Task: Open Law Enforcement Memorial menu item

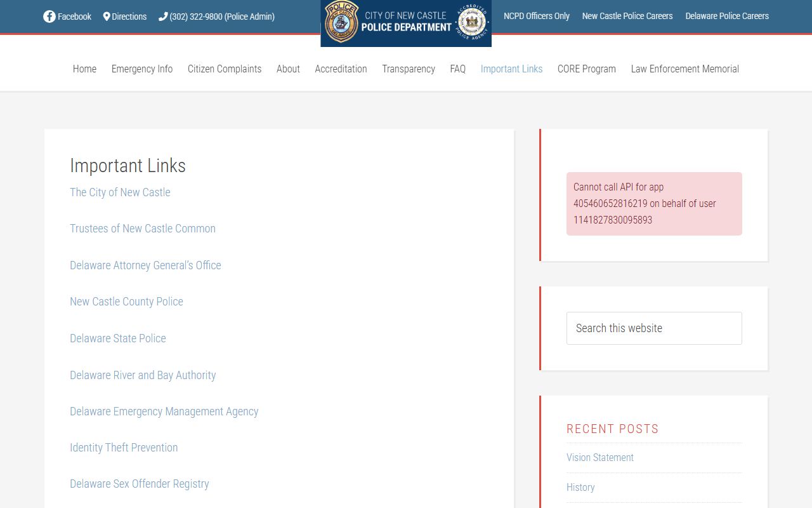Action: click(685, 69)
